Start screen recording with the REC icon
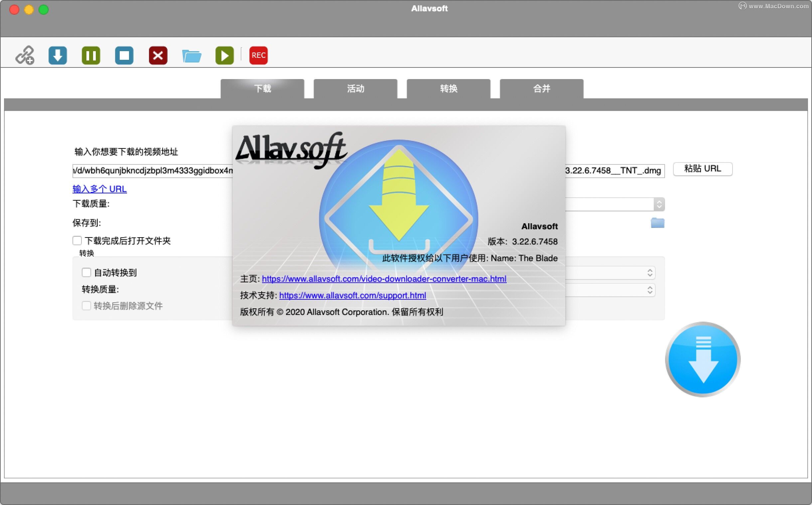The height and width of the screenshot is (505, 812). pyautogui.click(x=258, y=55)
